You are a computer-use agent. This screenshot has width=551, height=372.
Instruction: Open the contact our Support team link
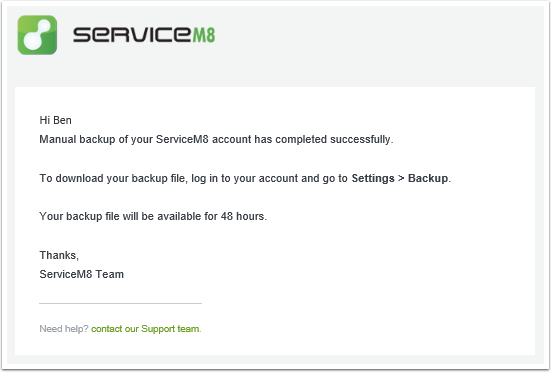tap(146, 329)
